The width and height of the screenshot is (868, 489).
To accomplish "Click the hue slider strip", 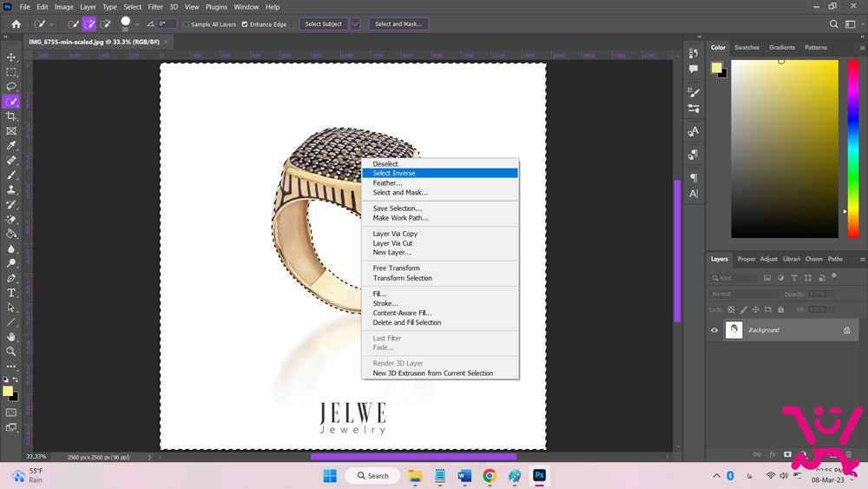I will click(x=853, y=149).
